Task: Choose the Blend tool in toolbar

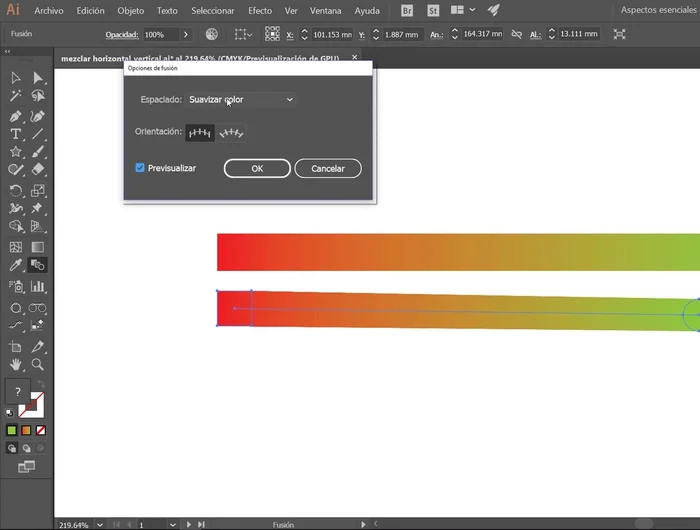Action: (x=38, y=266)
